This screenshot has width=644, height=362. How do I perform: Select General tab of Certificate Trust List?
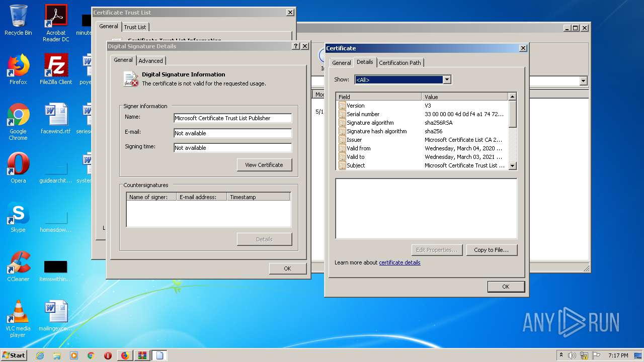[x=109, y=26]
